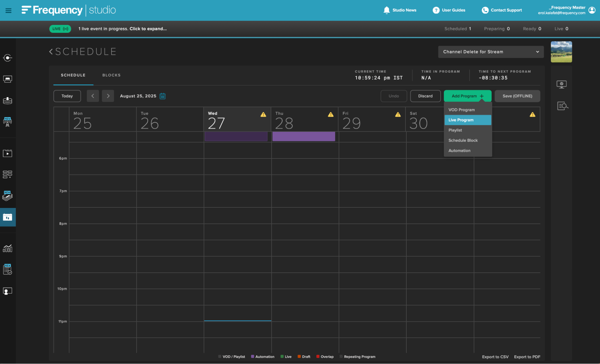
Task: Go to next week arrow
Action: coord(108,96)
